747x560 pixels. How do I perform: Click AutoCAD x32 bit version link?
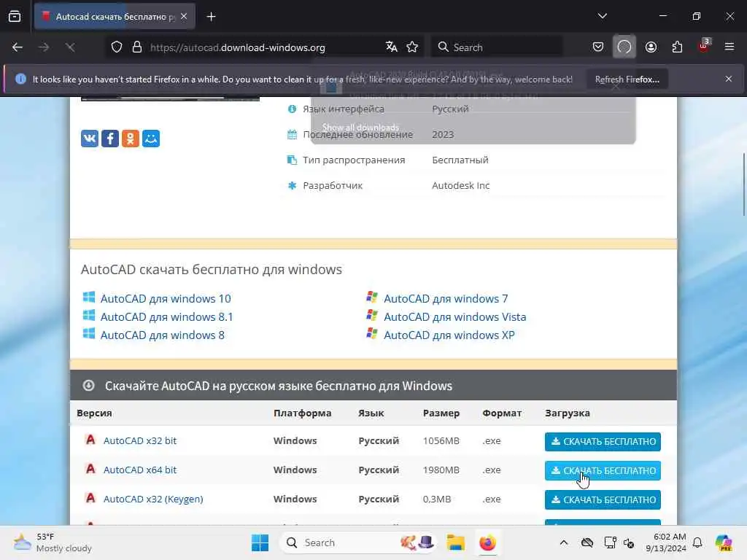(x=140, y=441)
